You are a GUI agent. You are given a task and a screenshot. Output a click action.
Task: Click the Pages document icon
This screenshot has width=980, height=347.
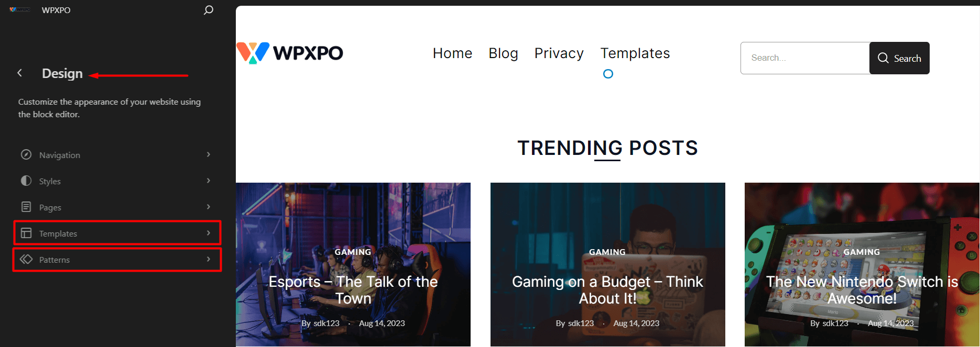click(x=26, y=207)
